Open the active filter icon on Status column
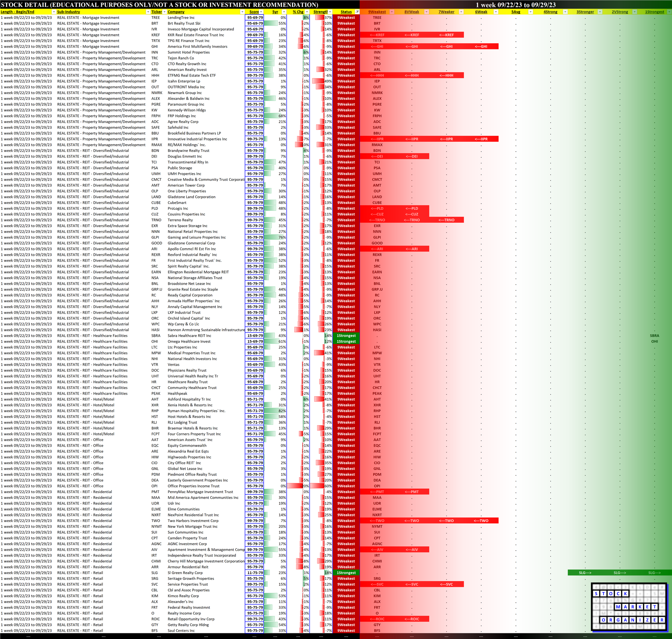The width and height of the screenshot is (672, 639). click(357, 12)
